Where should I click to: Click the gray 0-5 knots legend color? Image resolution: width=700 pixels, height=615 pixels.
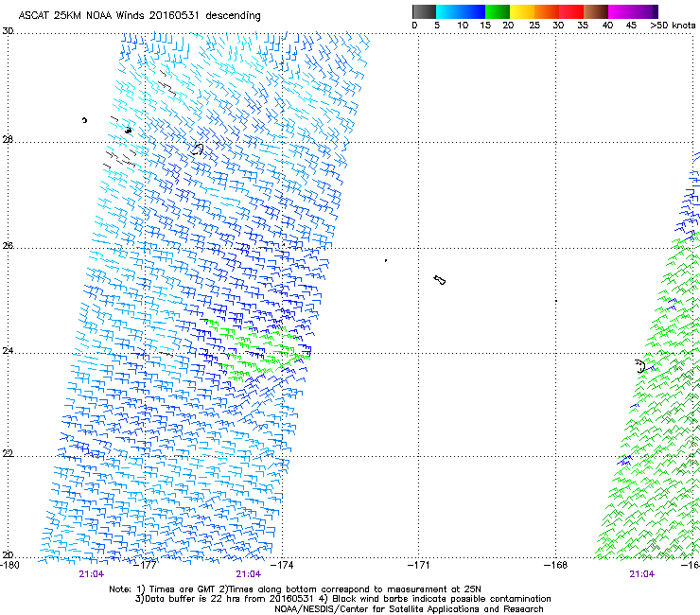424,11
